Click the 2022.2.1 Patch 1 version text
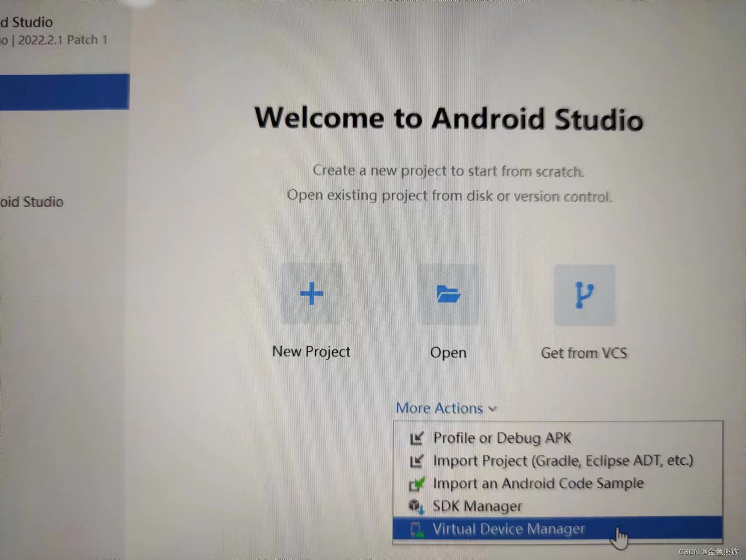746x560 pixels. point(63,40)
